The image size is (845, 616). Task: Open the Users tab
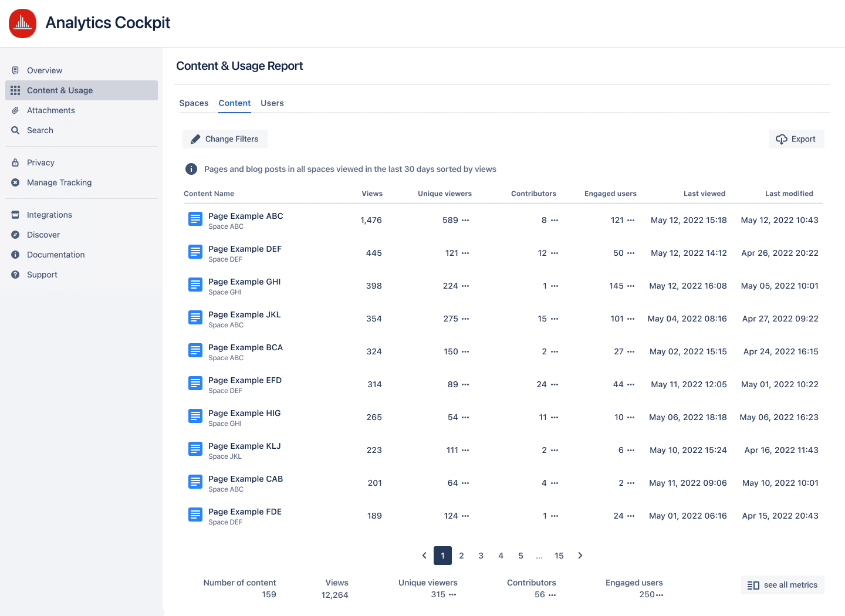pos(272,103)
